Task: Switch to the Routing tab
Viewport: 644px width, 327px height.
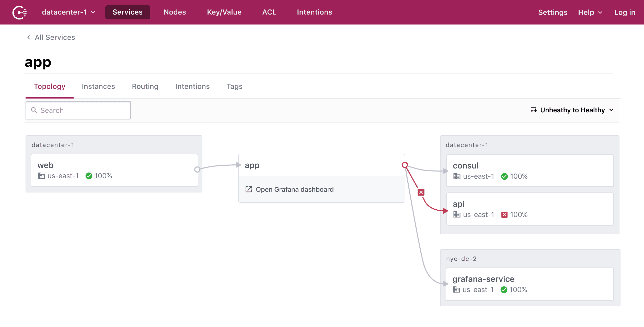Action: point(145,87)
